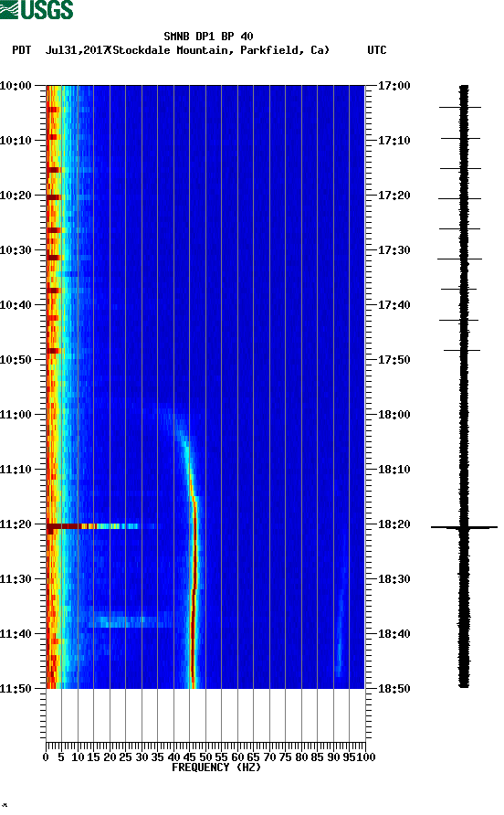Click the '17:50' UTC time label
This screenshot has height=815, width=504.
(394, 360)
